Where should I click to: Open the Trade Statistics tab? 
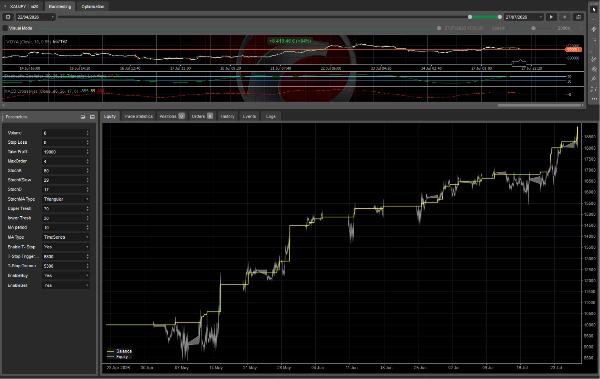[x=139, y=116]
